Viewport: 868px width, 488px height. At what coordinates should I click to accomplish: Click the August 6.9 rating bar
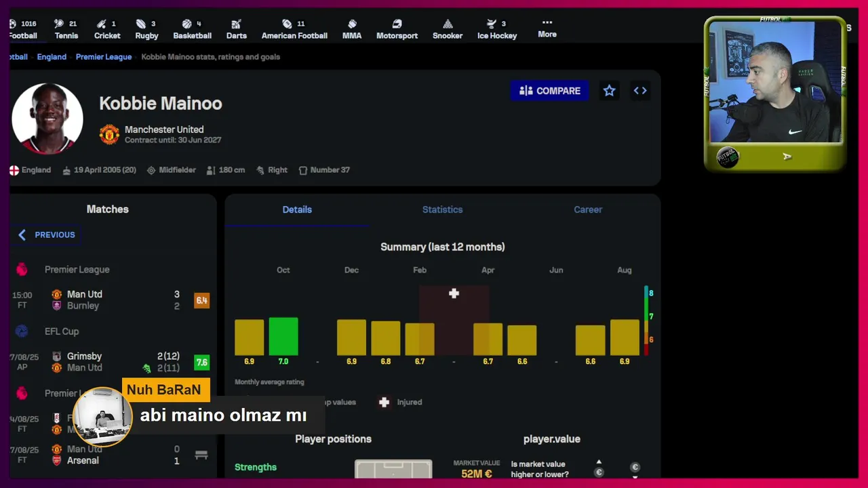625,338
